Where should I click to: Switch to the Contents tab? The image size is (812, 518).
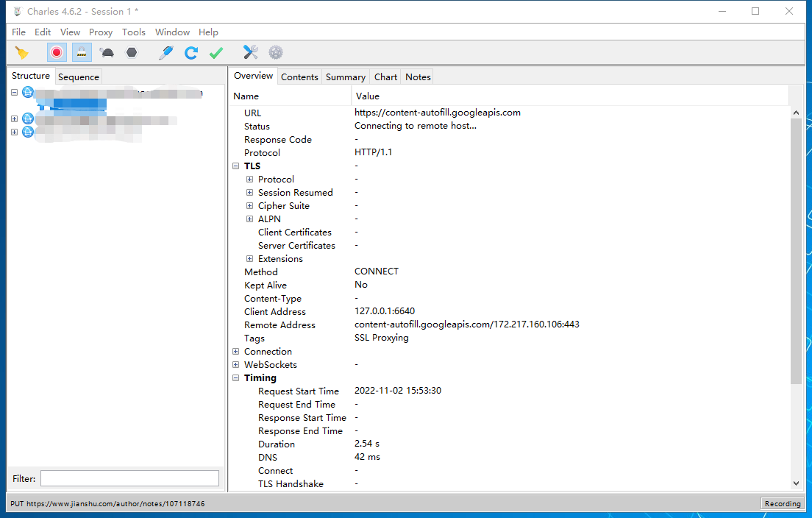[299, 77]
